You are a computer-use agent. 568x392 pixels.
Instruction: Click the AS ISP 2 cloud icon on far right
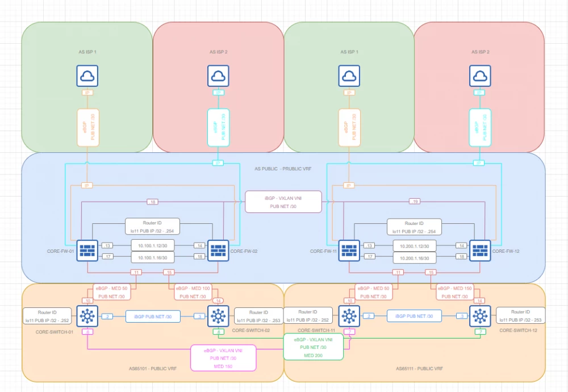pyautogui.click(x=480, y=76)
